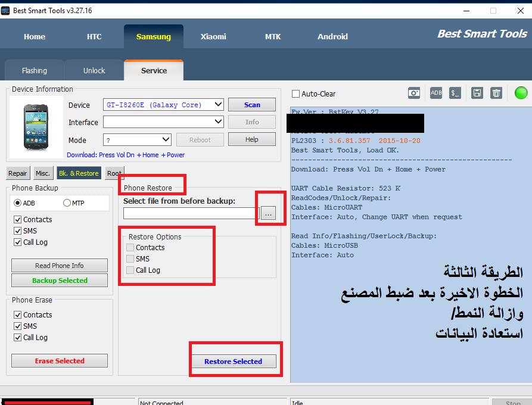Click the backup file path field
532x405 pixels.
coord(191,213)
